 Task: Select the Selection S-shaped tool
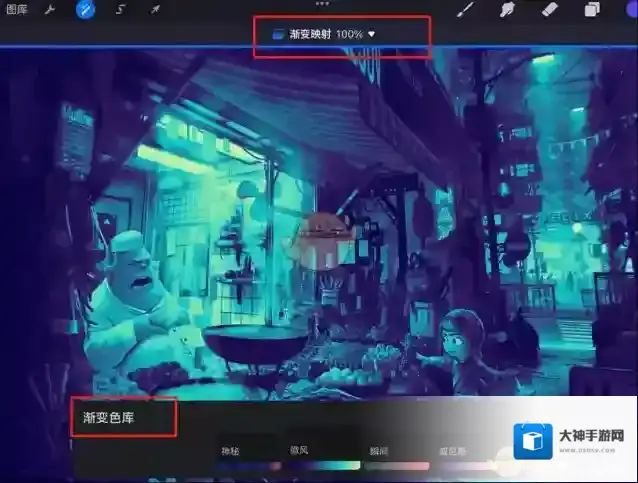(x=120, y=9)
